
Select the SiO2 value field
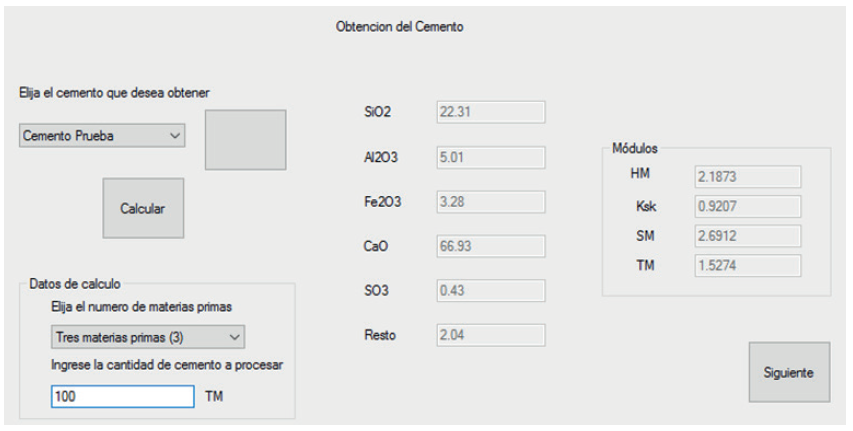pos(491,112)
